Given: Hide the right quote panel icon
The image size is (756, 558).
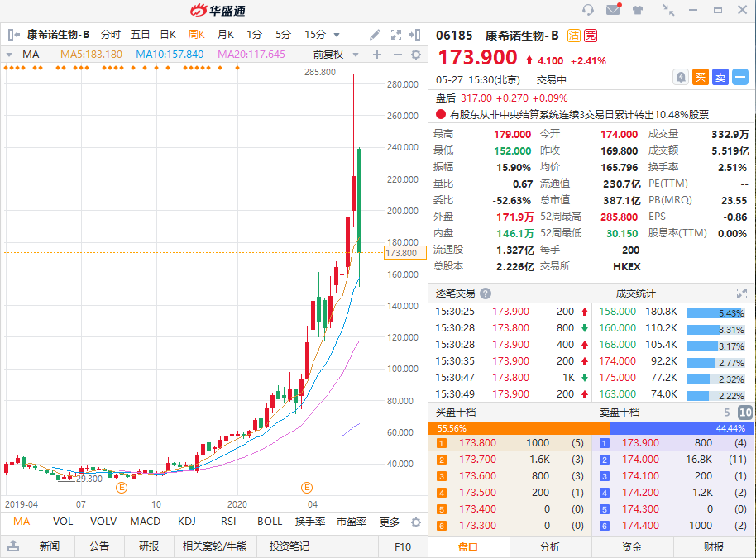Looking at the screenshot, I should [414, 34].
